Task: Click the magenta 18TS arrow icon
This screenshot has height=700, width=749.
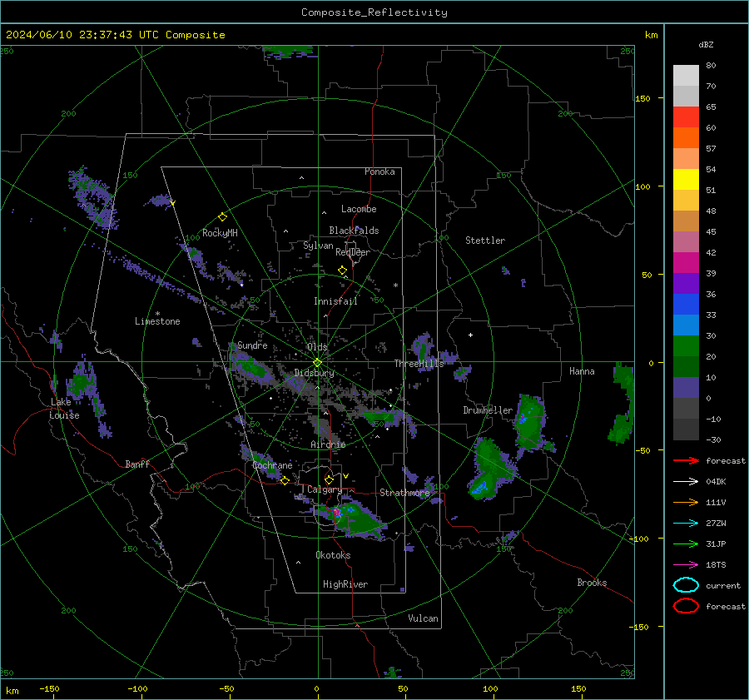Action: coord(686,565)
